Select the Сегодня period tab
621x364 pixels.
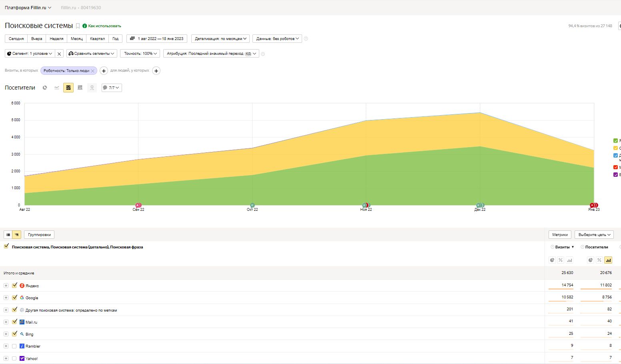click(x=16, y=39)
